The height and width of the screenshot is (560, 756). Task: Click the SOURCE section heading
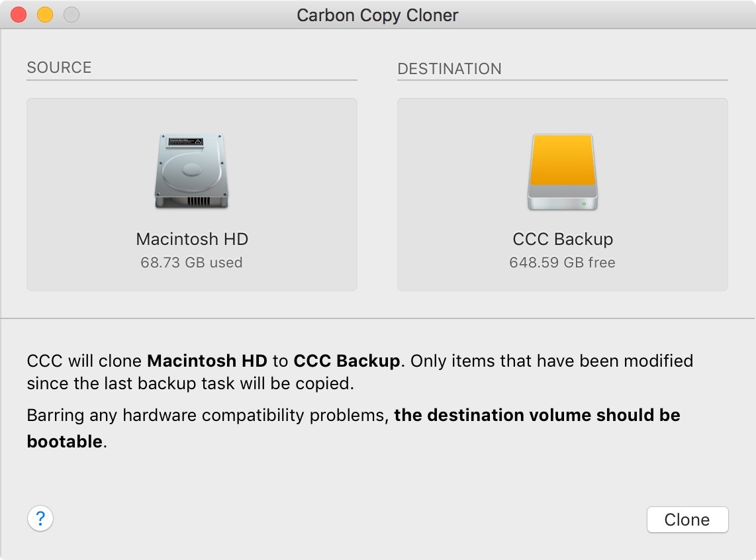59,68
